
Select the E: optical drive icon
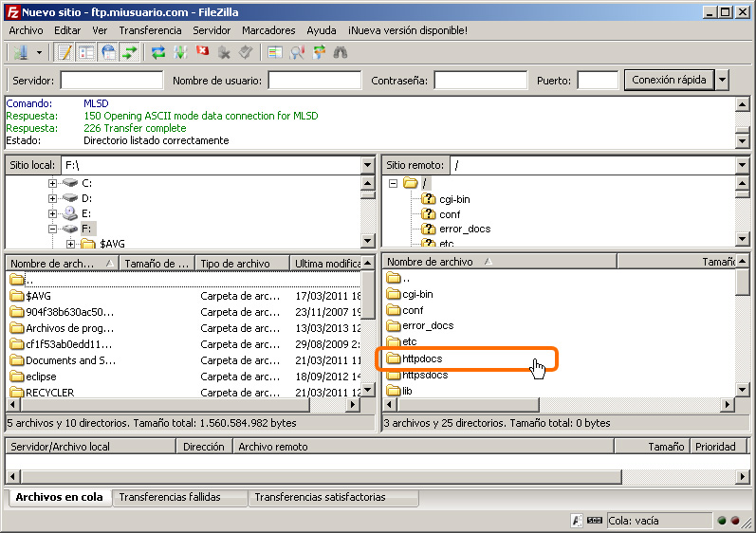coord(70,213)
